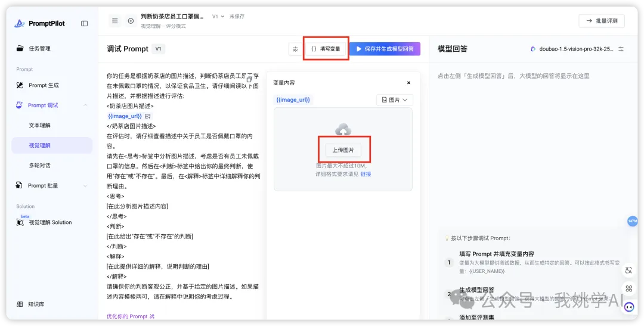
Task: Select the 视觉理解 sidebar item
Action: [52, 145]
